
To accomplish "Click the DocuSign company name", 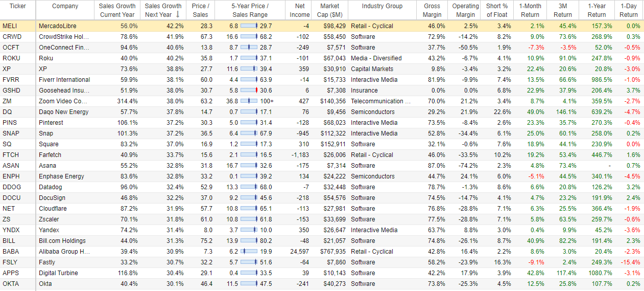I will tap(52, 198).
